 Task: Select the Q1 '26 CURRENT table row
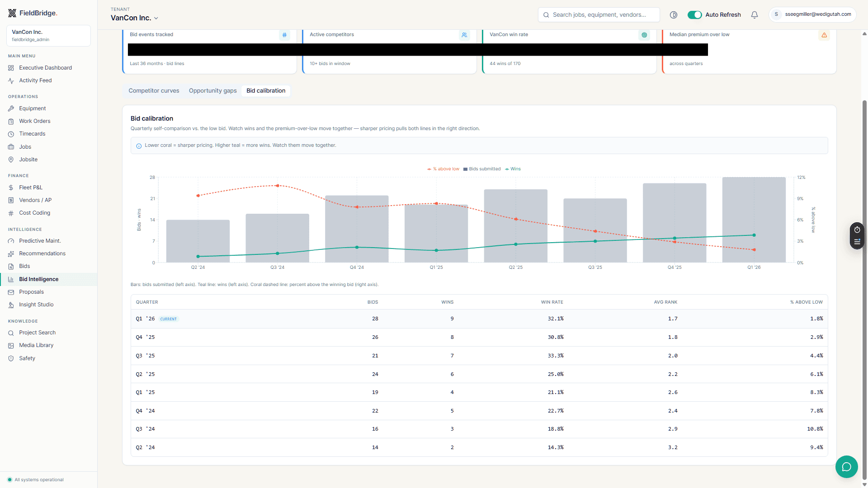point(479,319)
